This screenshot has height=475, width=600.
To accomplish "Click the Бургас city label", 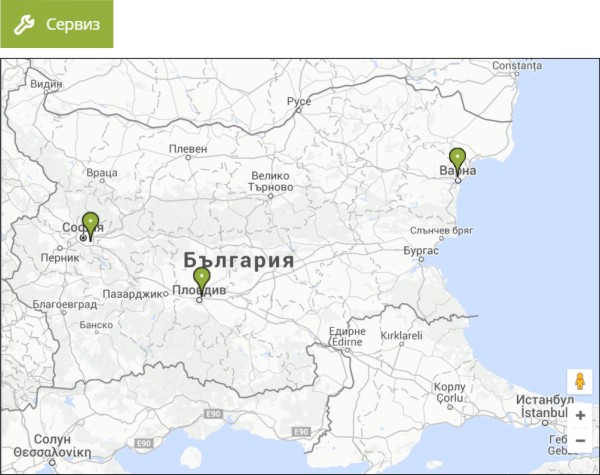I will tap(421, 251).
